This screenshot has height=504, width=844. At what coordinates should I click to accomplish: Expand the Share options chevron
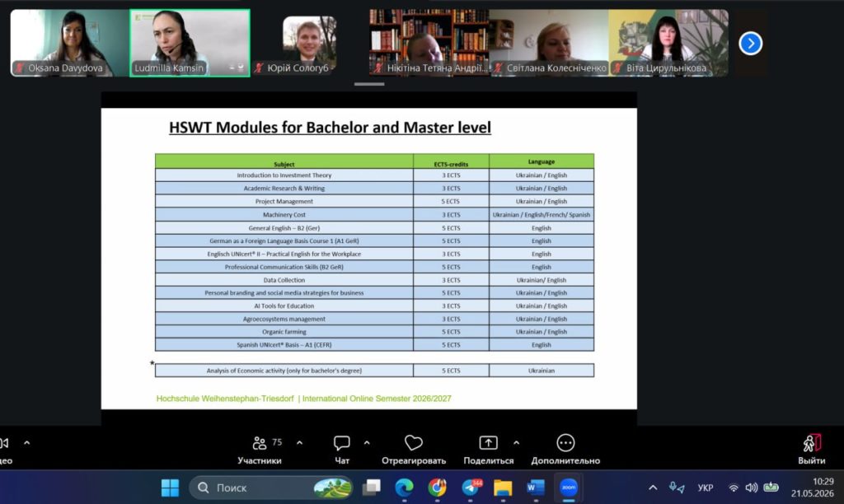[516, 443]
